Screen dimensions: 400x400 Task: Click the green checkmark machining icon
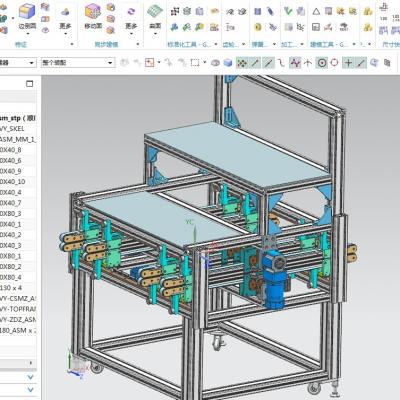(x=288, y=11)
